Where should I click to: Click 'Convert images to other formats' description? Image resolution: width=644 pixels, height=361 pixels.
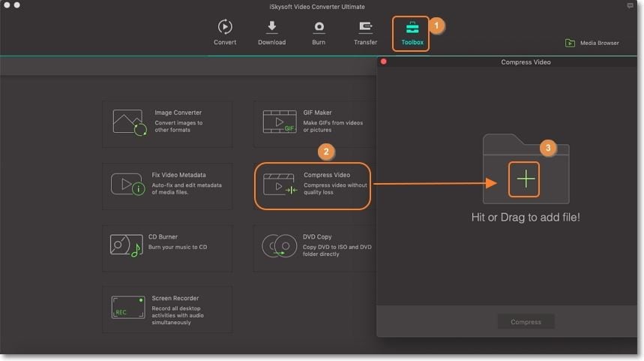[x=178, y=126]
